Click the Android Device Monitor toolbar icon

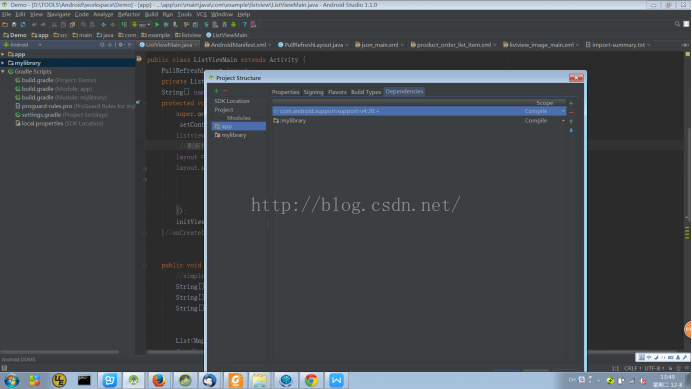point(233,25)
